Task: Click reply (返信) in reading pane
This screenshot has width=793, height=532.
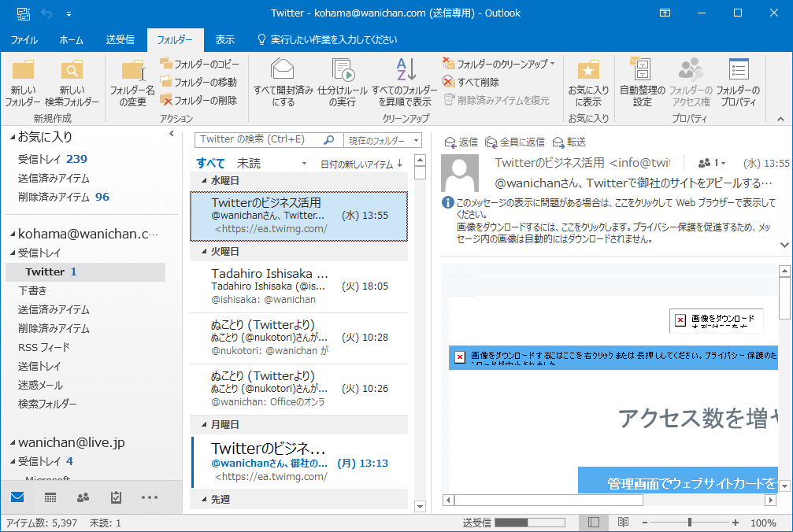Action: (x=461, y=142)
